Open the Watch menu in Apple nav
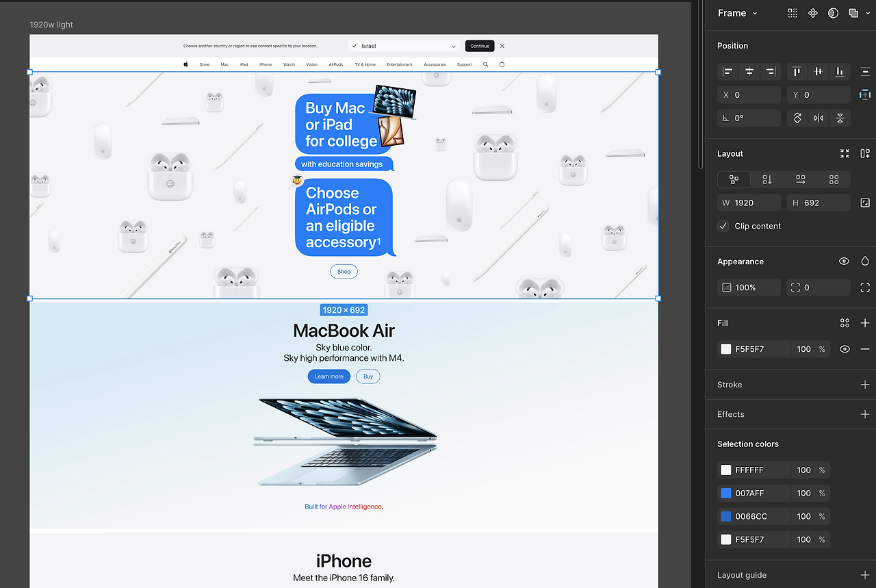 (x=289, y=64)
